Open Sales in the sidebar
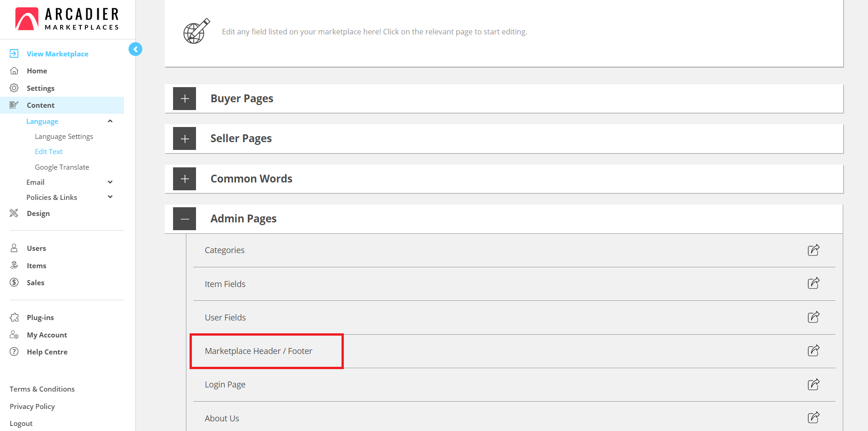The width and height of the screenshot is (868, 431). pos(35,282)
